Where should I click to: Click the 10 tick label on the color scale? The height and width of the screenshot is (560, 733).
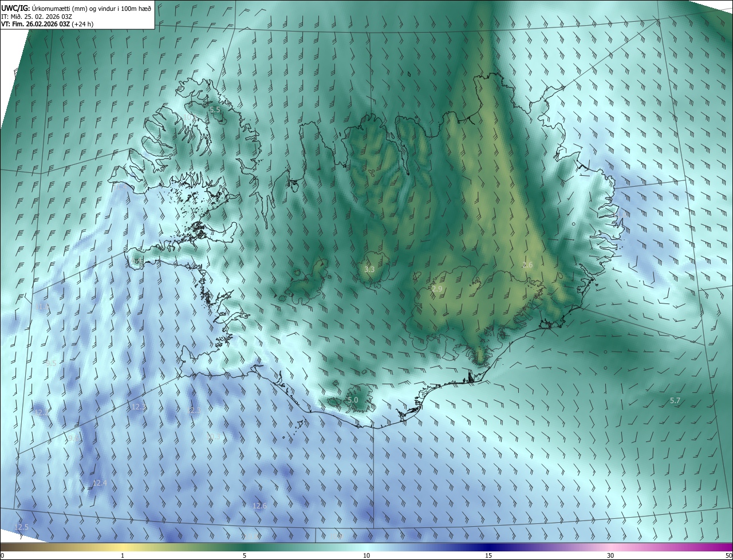[366, 555]
